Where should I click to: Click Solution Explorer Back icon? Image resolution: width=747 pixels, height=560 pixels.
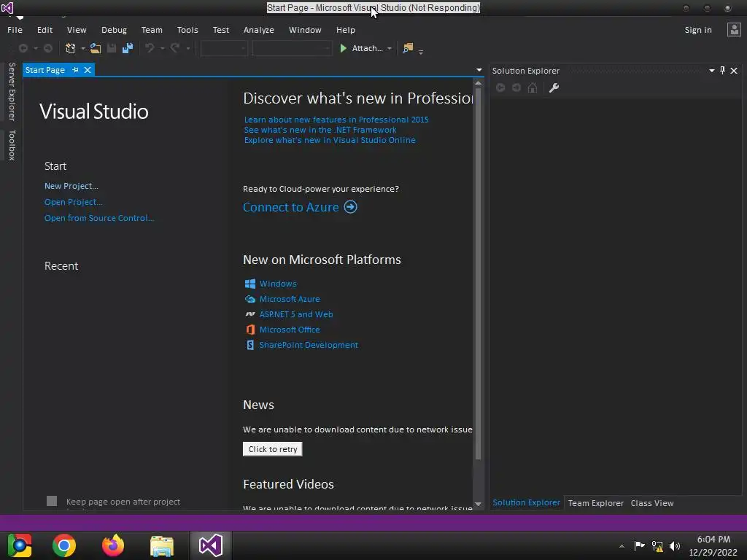click(500, 87)
